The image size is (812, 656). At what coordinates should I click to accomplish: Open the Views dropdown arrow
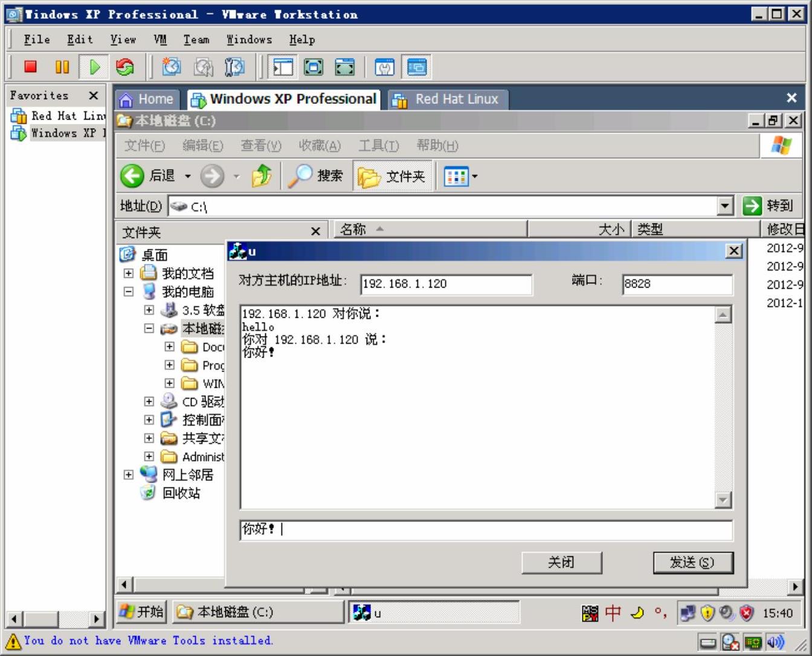pos(474,176)
